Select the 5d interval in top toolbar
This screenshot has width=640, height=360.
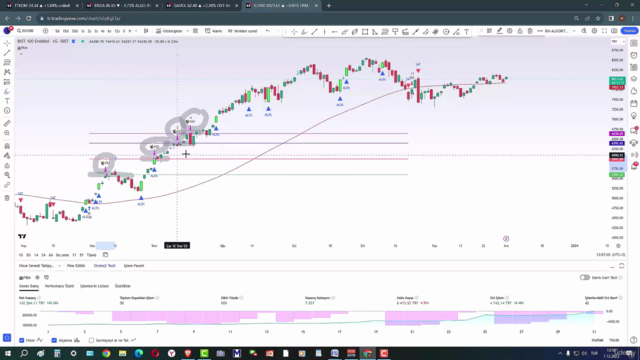click(57, 31)
